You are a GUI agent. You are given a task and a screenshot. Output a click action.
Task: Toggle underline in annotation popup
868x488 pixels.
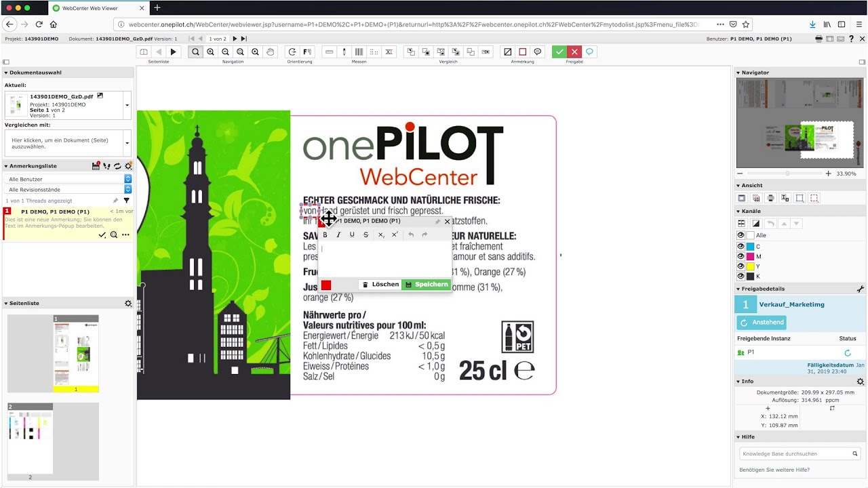coord(352,235)
